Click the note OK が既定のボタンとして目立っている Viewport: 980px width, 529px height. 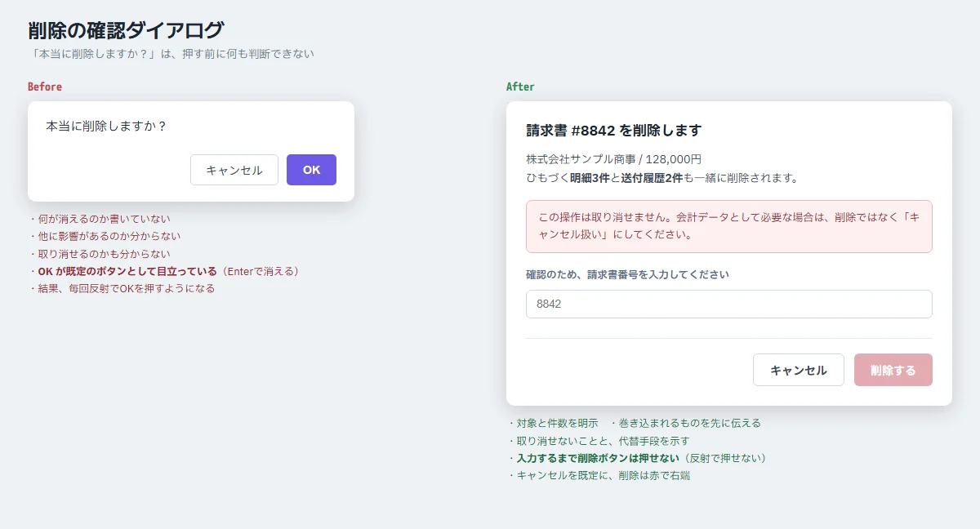click(x=165, y=271)
